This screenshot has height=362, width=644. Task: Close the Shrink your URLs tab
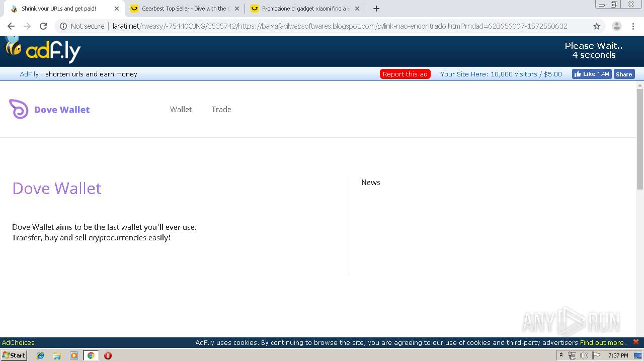117,9
